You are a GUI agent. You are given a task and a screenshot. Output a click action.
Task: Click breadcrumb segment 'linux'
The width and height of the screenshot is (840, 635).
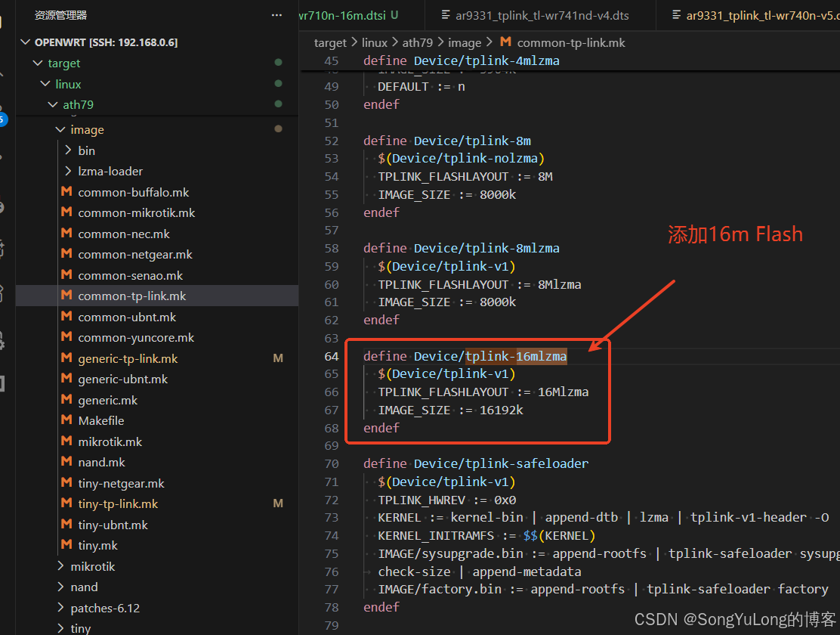374,42
